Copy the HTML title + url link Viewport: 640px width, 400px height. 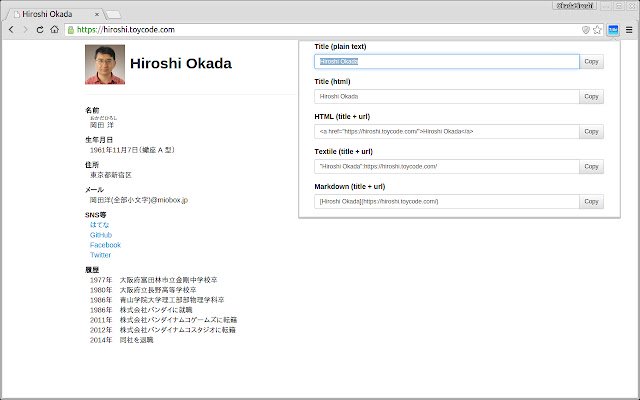click(x=591, y=132)
